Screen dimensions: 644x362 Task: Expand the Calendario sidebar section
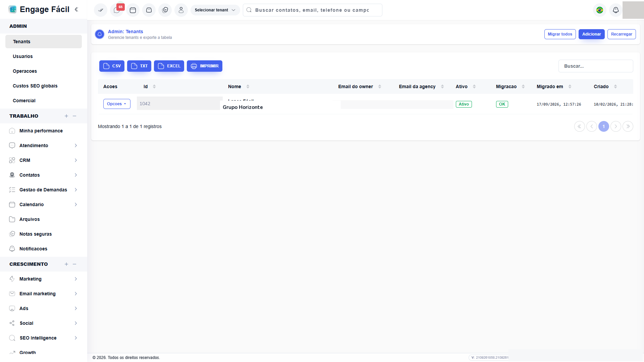click(x=44, y=204)
